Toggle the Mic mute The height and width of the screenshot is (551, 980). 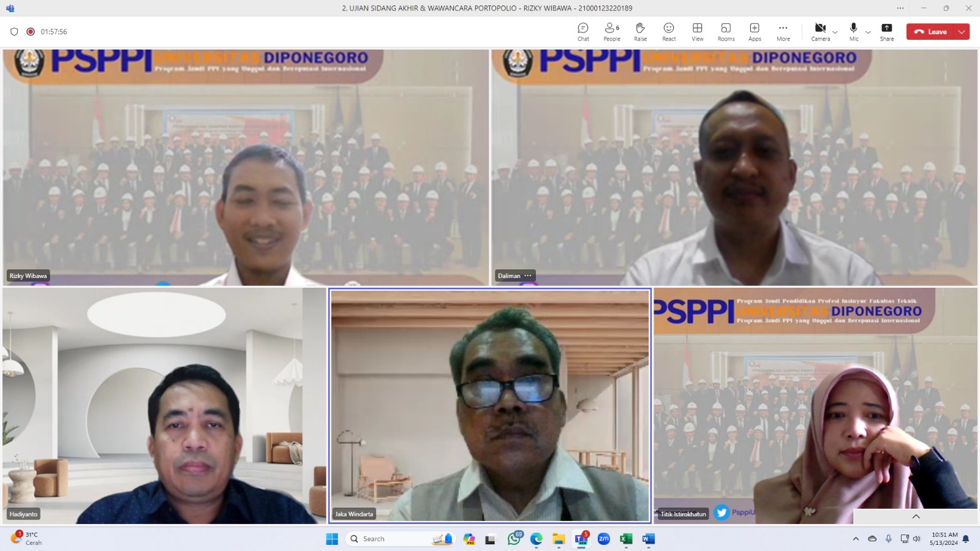(853, 32)
